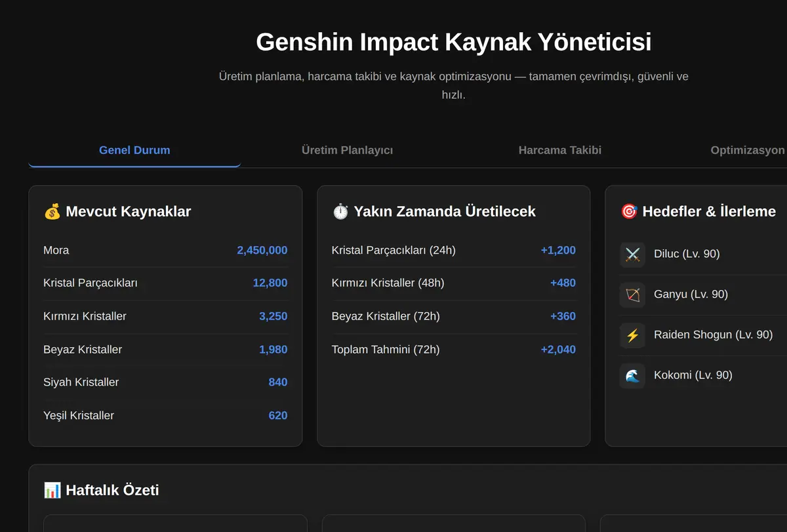Click the +1,200 production value
This screenshot has height=532, width=787.
pyautogui.click(x=558, y=250)
